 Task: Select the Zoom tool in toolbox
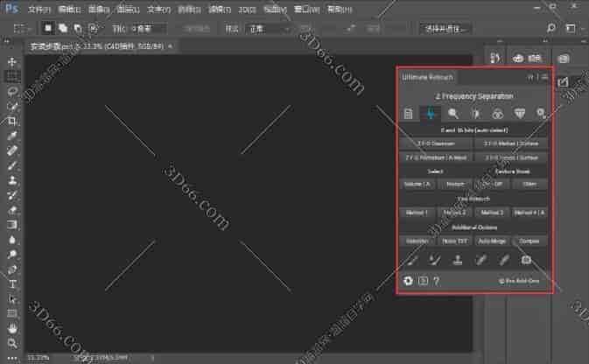12,341
